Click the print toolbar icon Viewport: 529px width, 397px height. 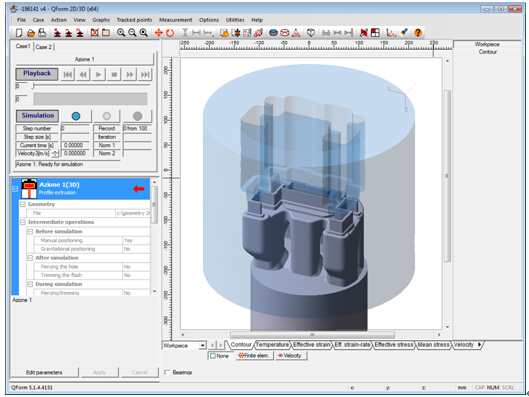click(x=42, y=33)
